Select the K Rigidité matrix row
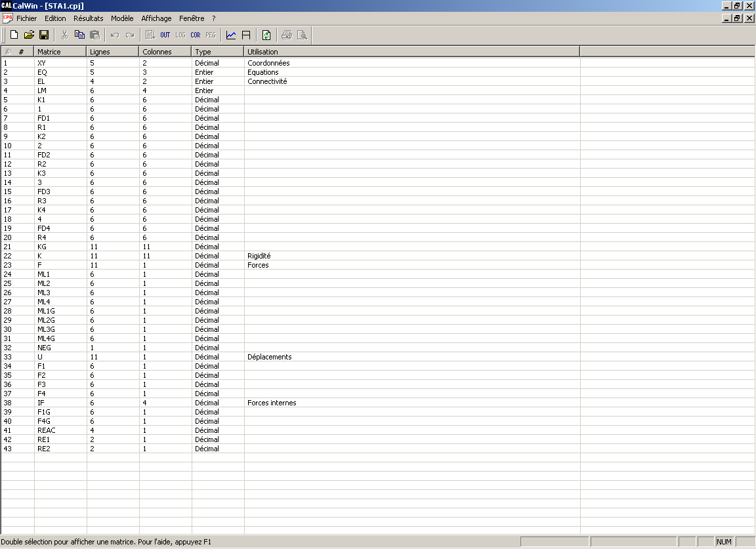Image resolution: width=756 pixels, height=549 pixels. pyautogui.click(x=40, y=256)
